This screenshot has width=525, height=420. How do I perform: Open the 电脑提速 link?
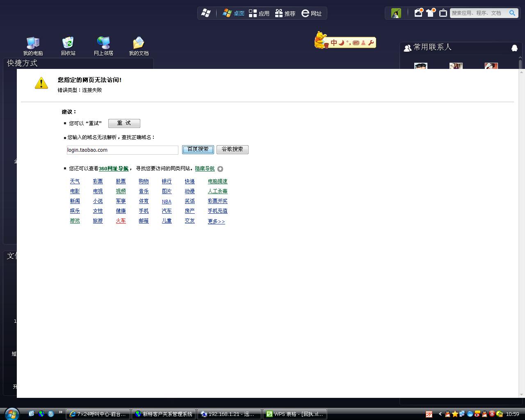[x=218, y=181]
